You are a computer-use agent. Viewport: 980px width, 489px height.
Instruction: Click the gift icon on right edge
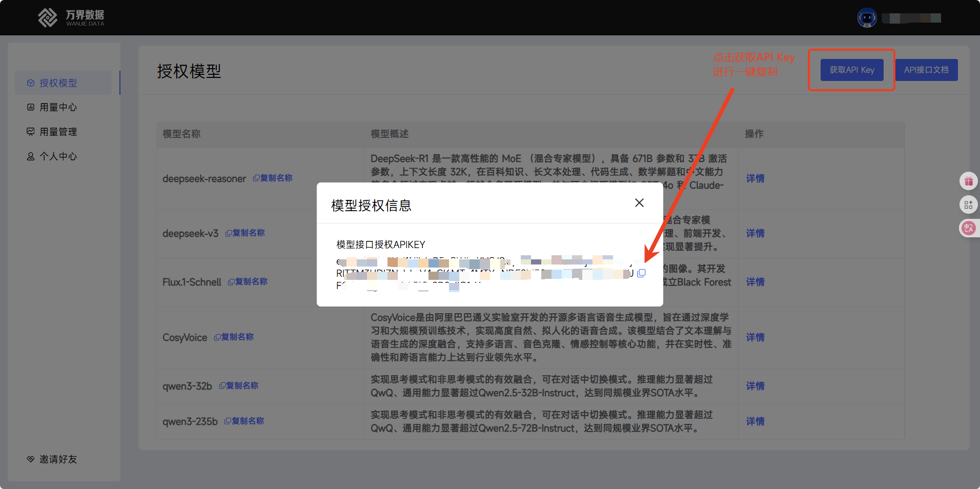tap(968, 181)
